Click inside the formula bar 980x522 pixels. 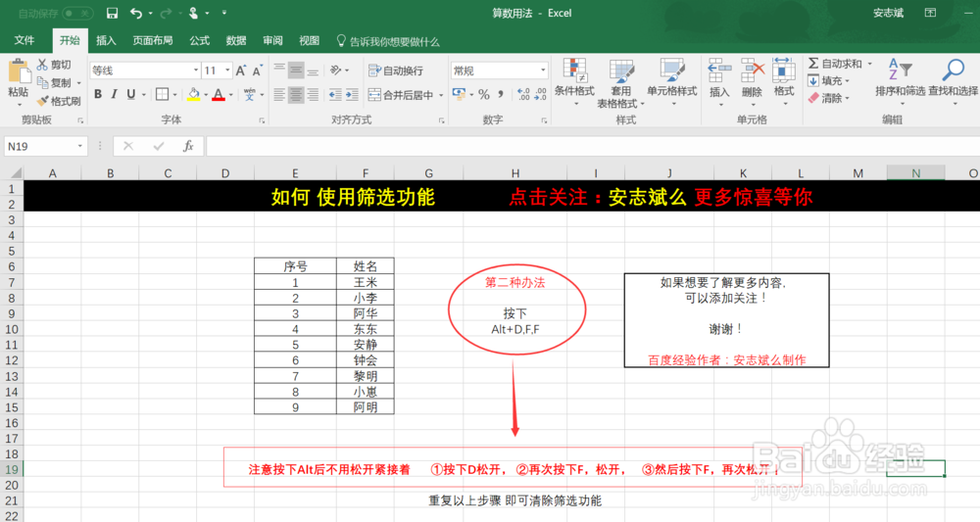coord(593,146)
